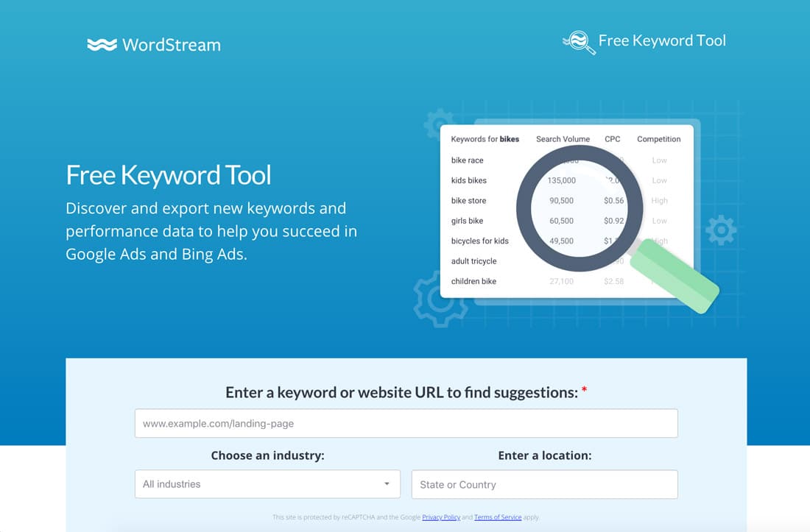The height and width of the screenshot is (532, 810).
Task: Click the WordStream wave logo icon
Action: click(102, 45)
